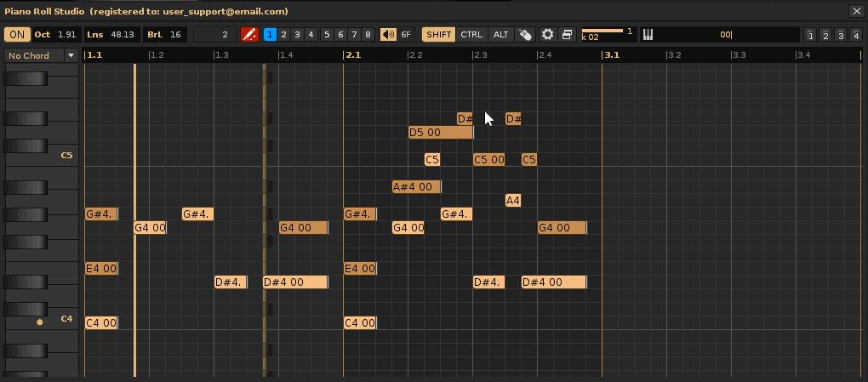
Task: Adjust the k 02 slider bar
Action: (602, 31)
